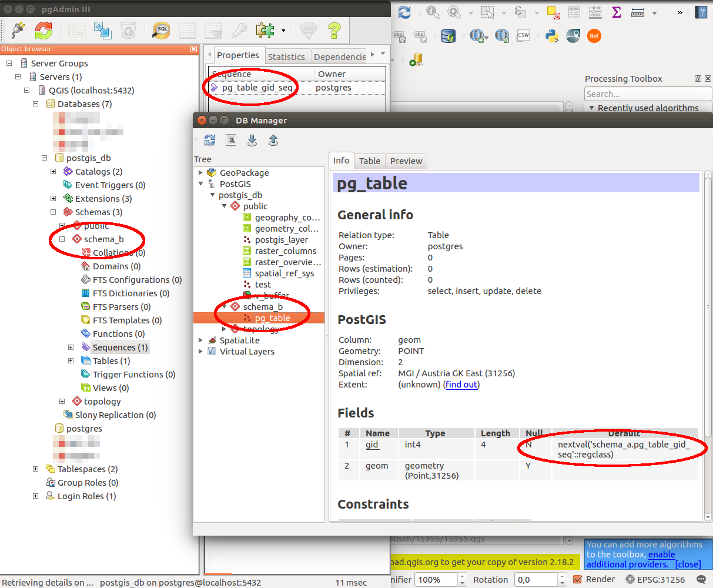
Task: Open the SQL query tool in pgAdmin
Action: pos(161,30)
